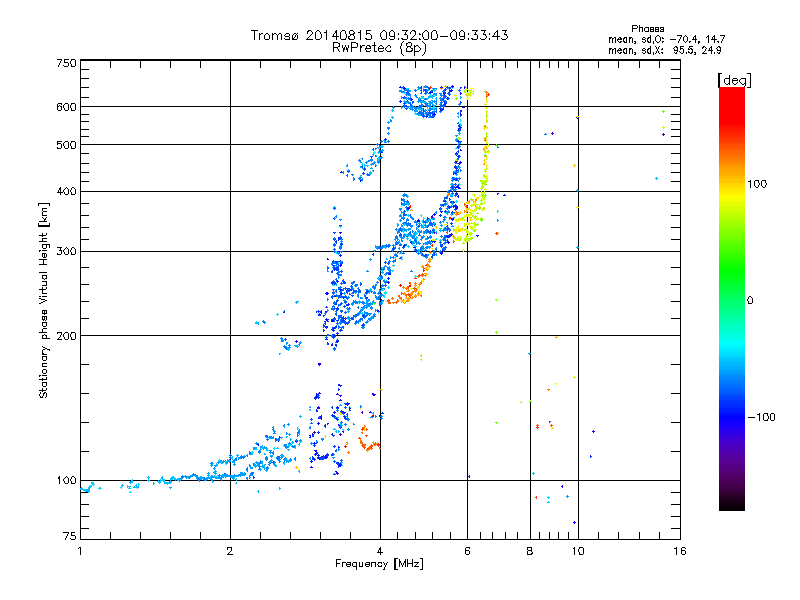The image size is (800, 600).
Task: Click the x-axis tick label '2'
Action: coord(230,552)
